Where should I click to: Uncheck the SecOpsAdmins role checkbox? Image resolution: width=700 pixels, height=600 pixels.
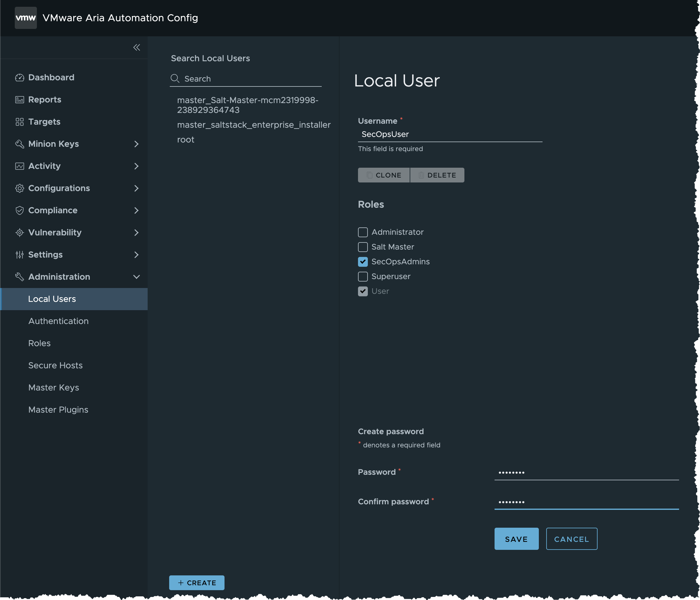(363, 262)
